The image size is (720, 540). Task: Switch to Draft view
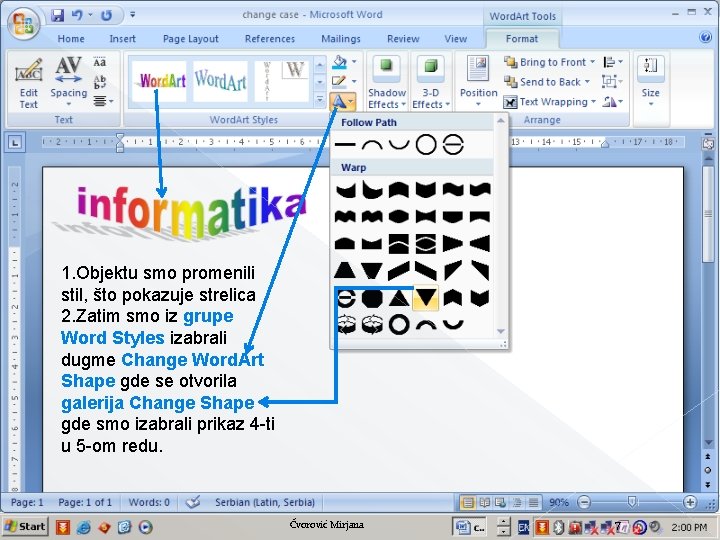pos(533,503)
